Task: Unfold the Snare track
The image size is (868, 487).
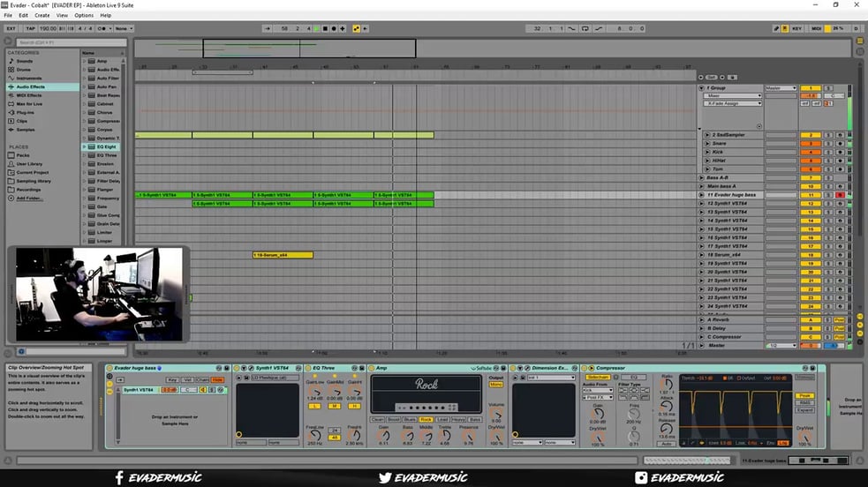Action: (707, 144)
